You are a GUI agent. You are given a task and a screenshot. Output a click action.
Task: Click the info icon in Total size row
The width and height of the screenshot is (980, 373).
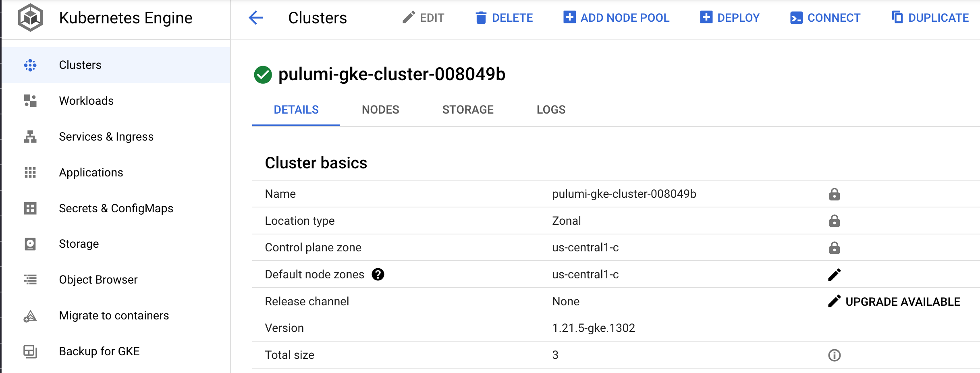[834, 355]
